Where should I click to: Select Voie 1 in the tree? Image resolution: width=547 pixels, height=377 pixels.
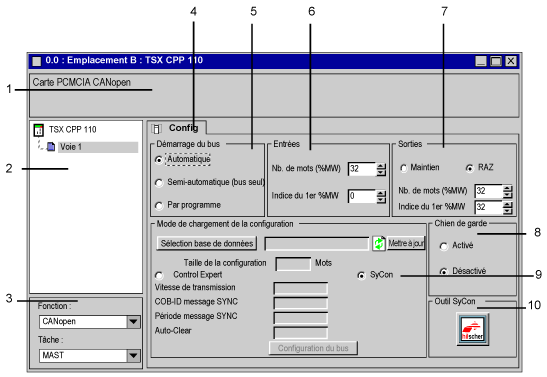point(71,147)
